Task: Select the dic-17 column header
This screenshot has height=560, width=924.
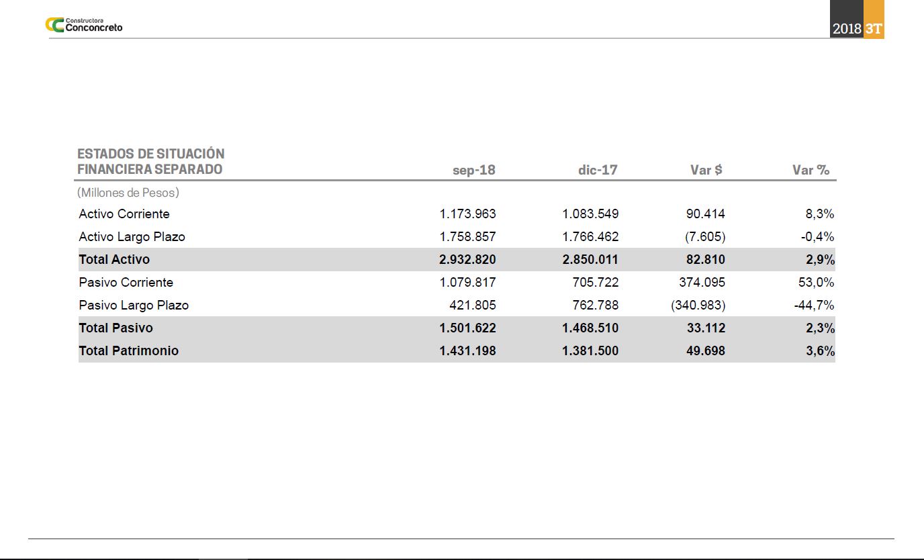Action: click(598, 170)
